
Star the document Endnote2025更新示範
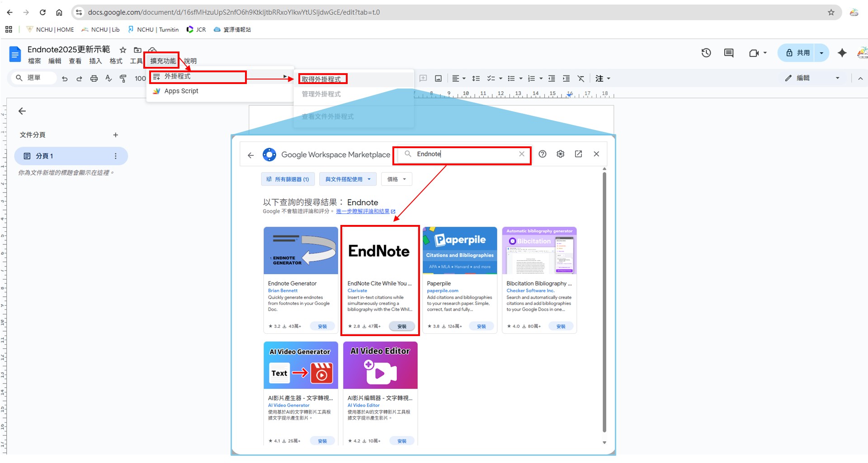click(123, 50)
